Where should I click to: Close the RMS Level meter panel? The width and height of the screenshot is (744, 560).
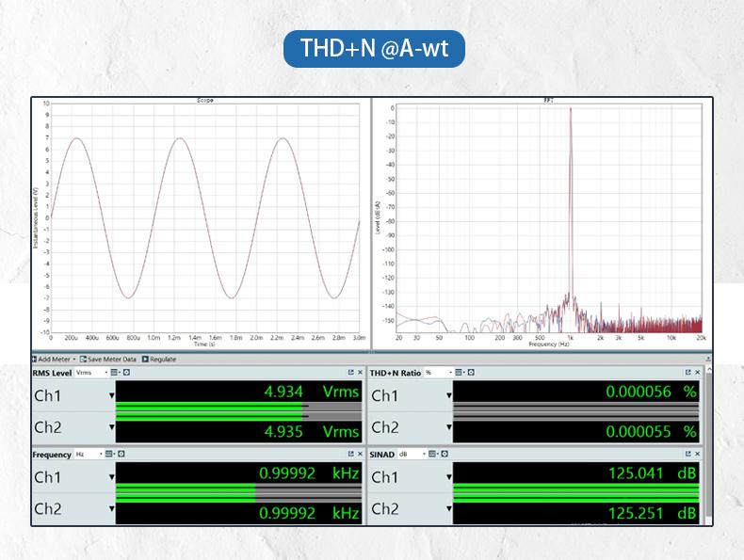point(360,373)
